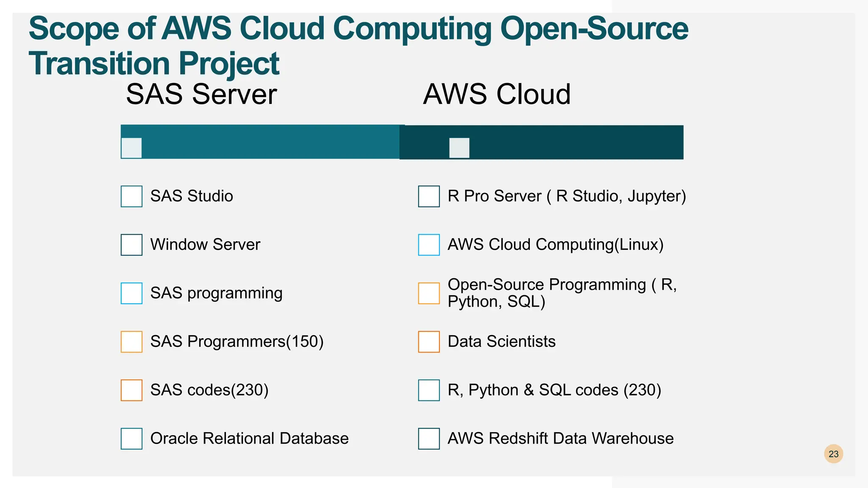Click the checkbox beside SAS programming

[x=131, y=293]
